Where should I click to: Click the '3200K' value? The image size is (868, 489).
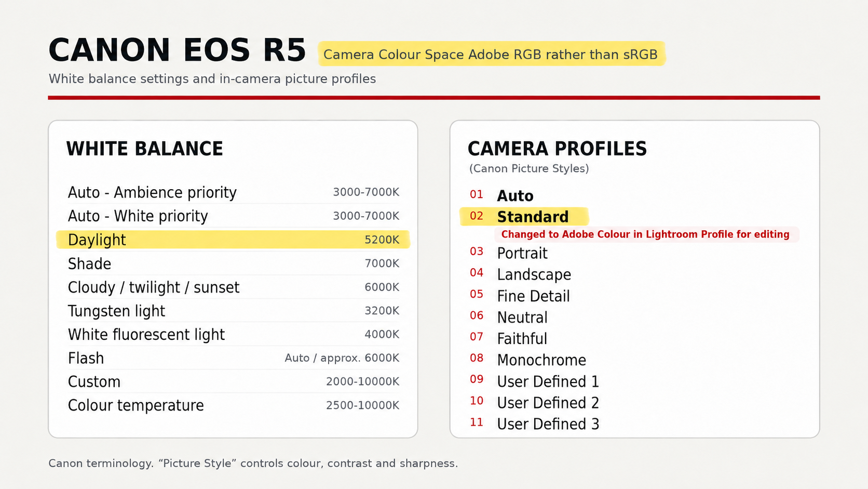pos(382,311)
